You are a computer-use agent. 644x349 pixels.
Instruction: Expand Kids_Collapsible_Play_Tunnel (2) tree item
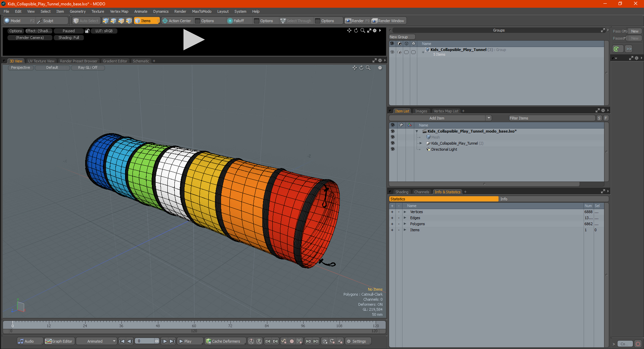pyautogui.click(x=421, y=143)
